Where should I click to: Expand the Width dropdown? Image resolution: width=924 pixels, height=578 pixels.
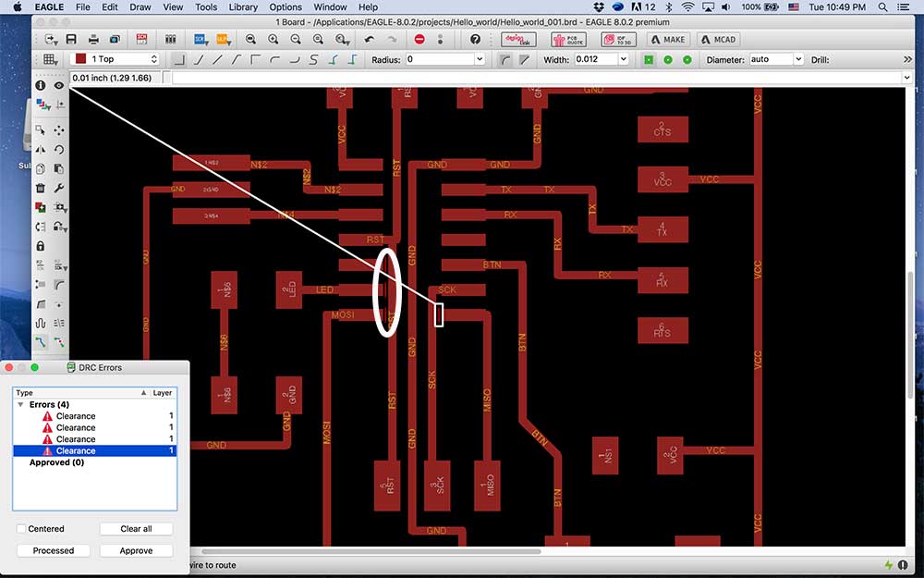click(624, 59)
